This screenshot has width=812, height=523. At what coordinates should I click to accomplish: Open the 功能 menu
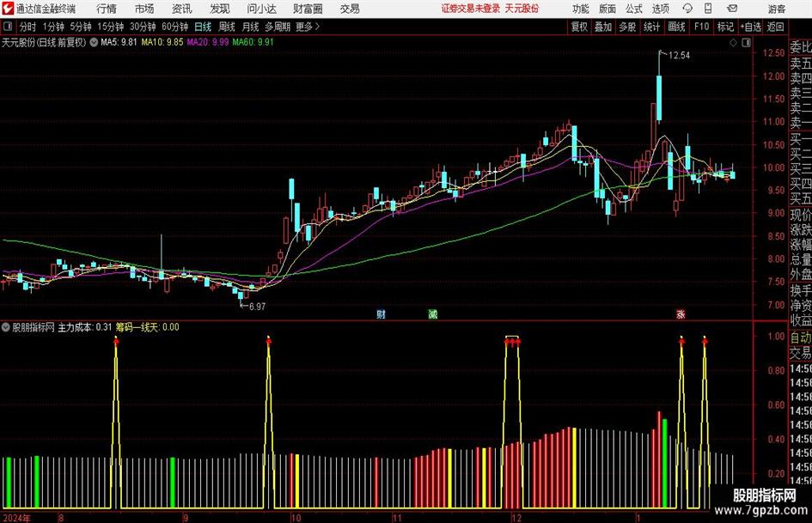581,9
